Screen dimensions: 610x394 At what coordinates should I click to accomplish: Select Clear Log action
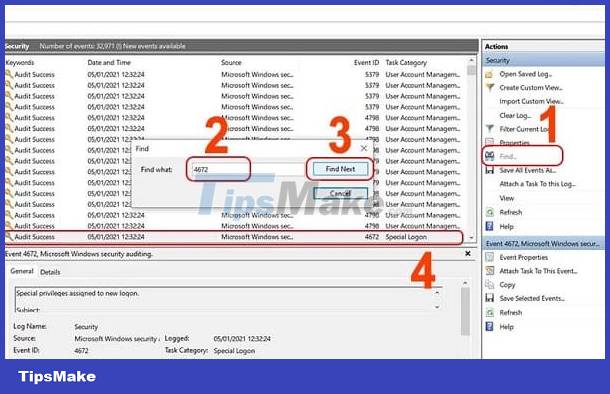[x=515, y=116]
